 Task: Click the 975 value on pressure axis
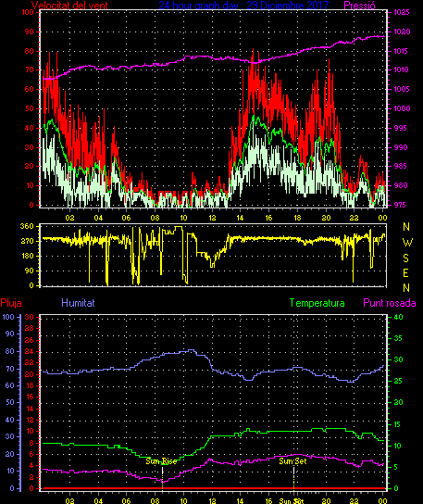400,205
